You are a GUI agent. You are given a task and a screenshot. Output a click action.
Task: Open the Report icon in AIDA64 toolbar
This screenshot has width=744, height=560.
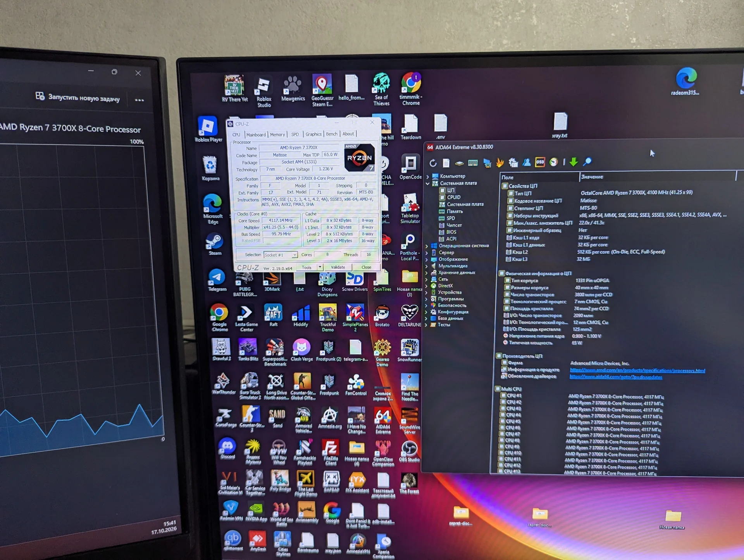point(446,163)
